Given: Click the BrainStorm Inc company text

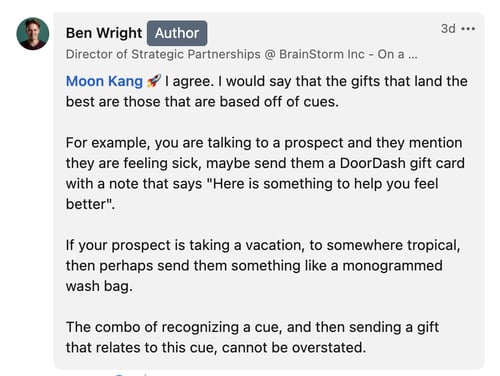Looking at the screenshot, I should (322, 54).
